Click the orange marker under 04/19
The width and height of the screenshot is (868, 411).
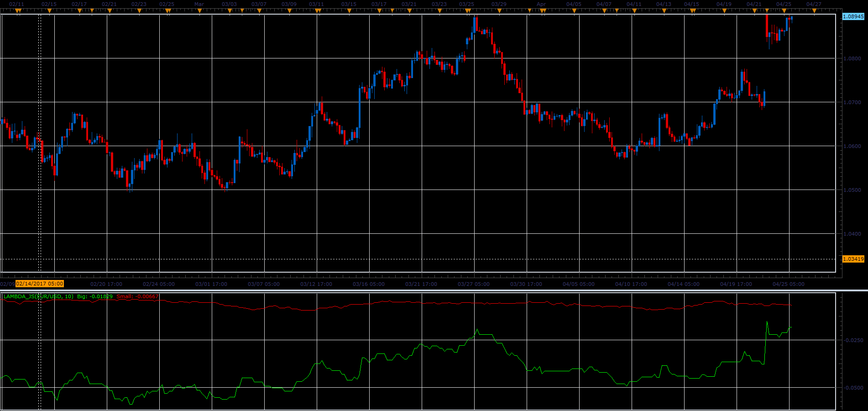point(724,11)
